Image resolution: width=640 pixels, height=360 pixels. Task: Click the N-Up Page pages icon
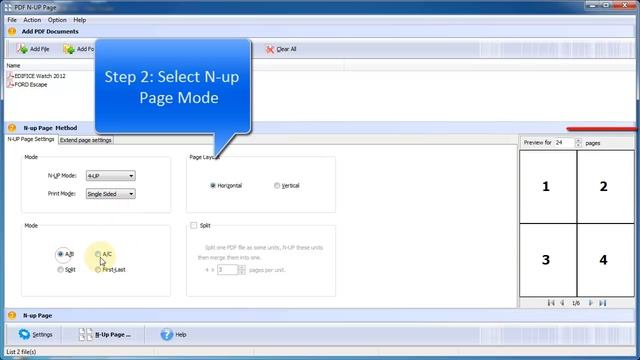86,334
